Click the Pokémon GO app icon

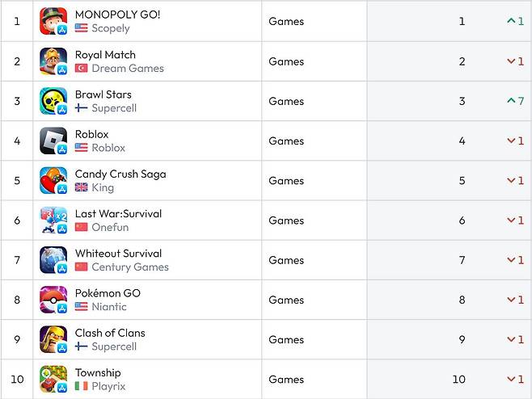[53, 300]
